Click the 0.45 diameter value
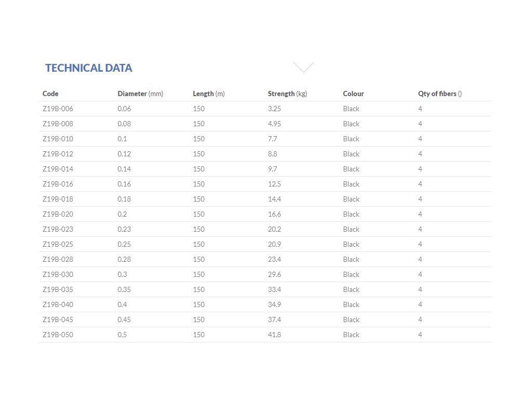 click(x=124, y=320)
